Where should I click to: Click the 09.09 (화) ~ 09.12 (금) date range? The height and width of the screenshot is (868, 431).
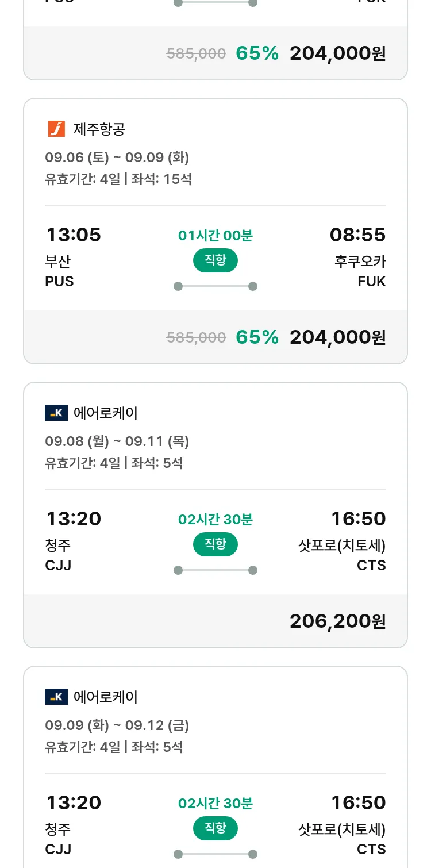(117, 725)
